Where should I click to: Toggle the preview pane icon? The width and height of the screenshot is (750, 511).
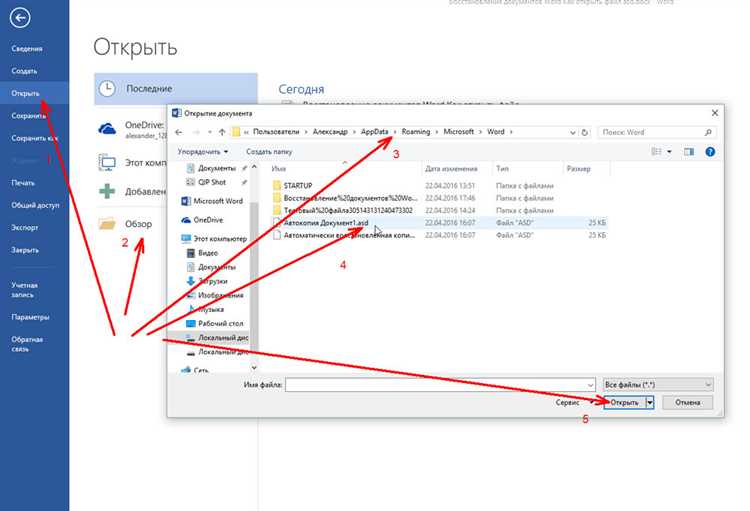689,152
